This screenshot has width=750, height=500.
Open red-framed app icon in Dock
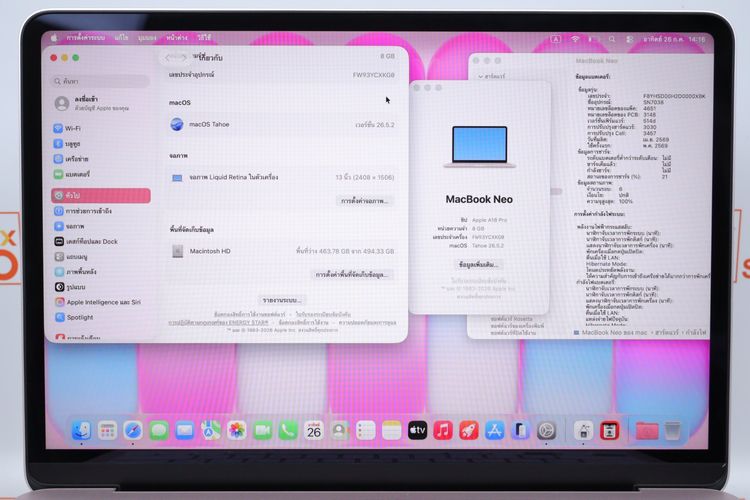point(609,431)
